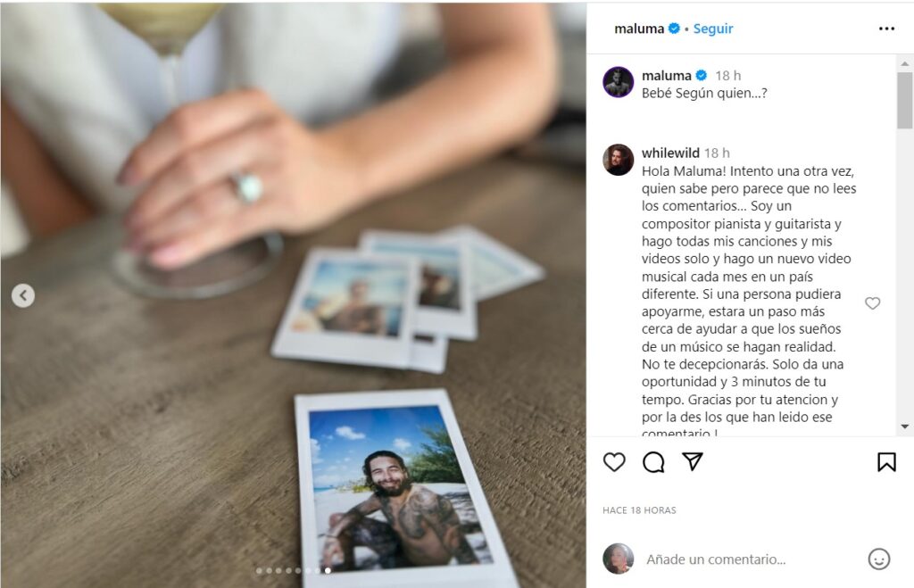Click the comments scrollbar up arrow
914x588 pixels.
pyautogui.click(x=905, y=63)
